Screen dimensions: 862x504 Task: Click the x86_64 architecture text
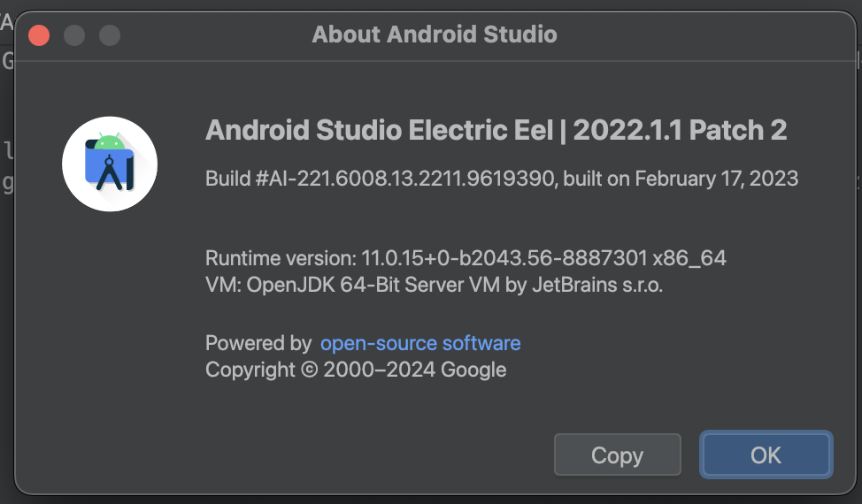(689, 258)
